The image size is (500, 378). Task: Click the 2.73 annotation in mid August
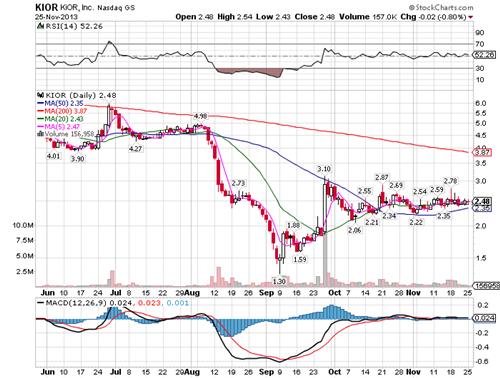pos(238,183)
